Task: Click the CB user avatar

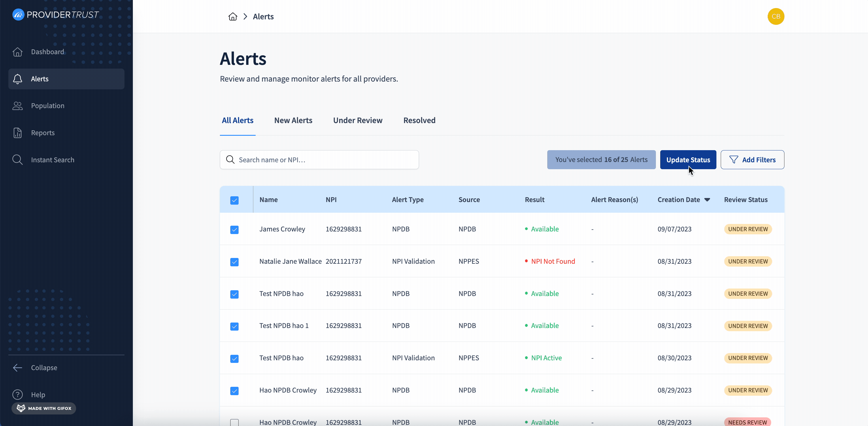Action: pyautogui.click(x=776, y=16)
